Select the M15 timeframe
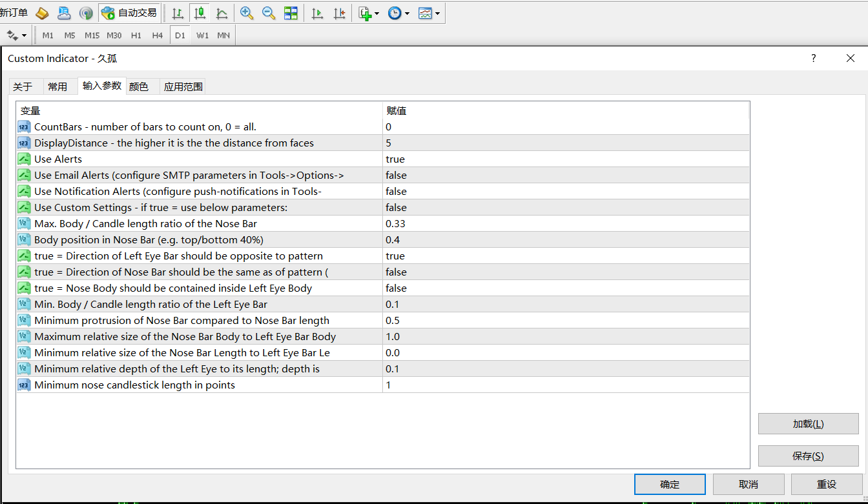This screenshot has height=504, width=868. pos(92,35)
